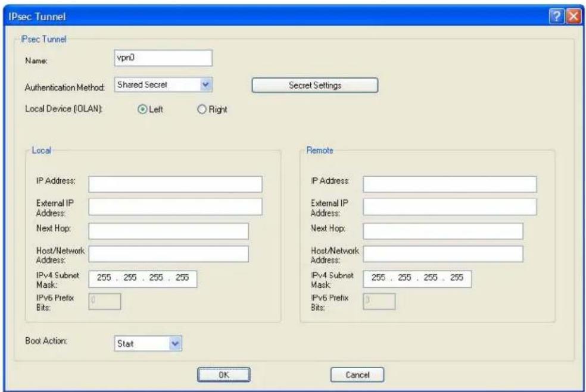Click the 'IPsec Tunnel' title bar text
The height and width of the screenshot is (392, 586).
(x=37, y=17)
